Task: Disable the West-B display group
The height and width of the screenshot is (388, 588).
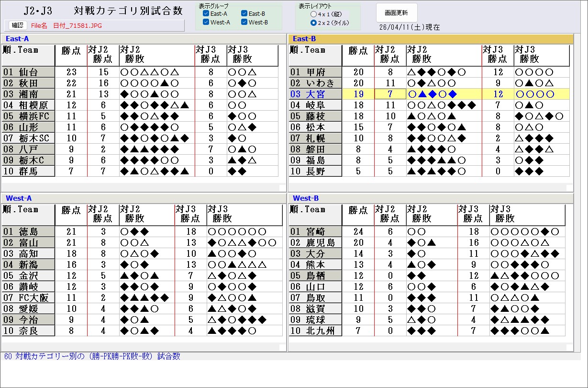Action: click(244, 23)
